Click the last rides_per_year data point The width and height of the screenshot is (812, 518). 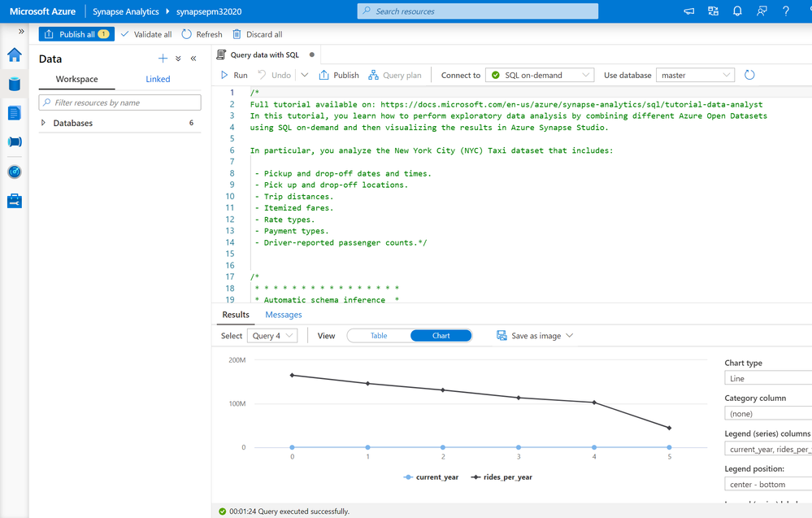click(669, 428)
